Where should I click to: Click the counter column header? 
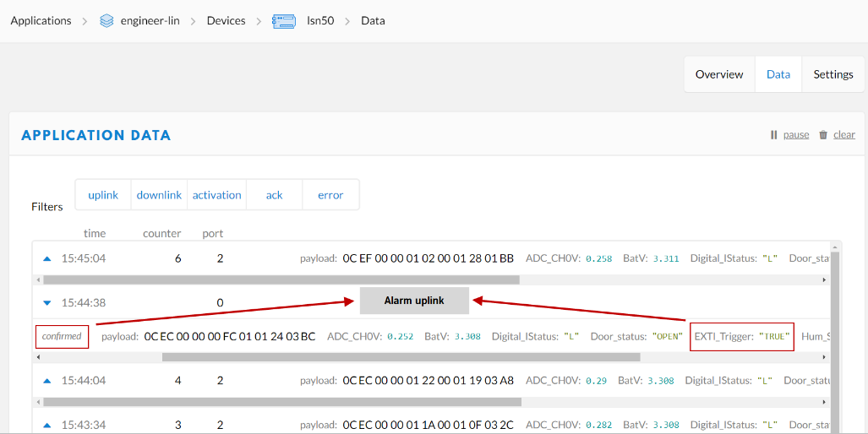click(x=162, y=233)
